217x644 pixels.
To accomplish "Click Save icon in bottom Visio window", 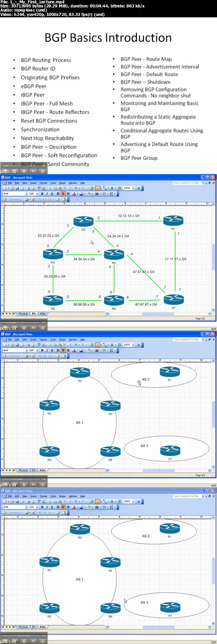I will (17, 501).
